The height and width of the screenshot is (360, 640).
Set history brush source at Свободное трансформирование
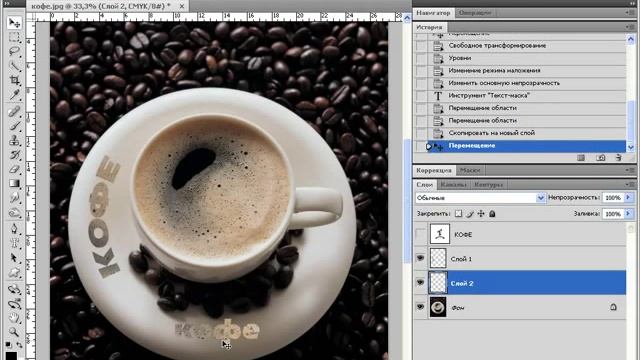tap(421, 46)
